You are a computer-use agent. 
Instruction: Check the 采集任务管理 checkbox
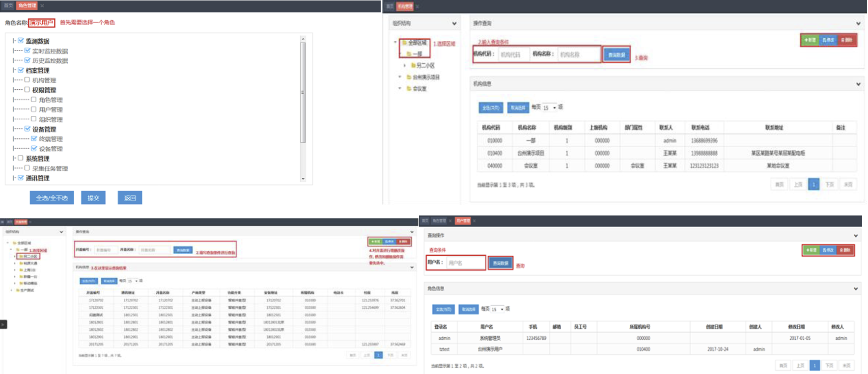(28, 168)
